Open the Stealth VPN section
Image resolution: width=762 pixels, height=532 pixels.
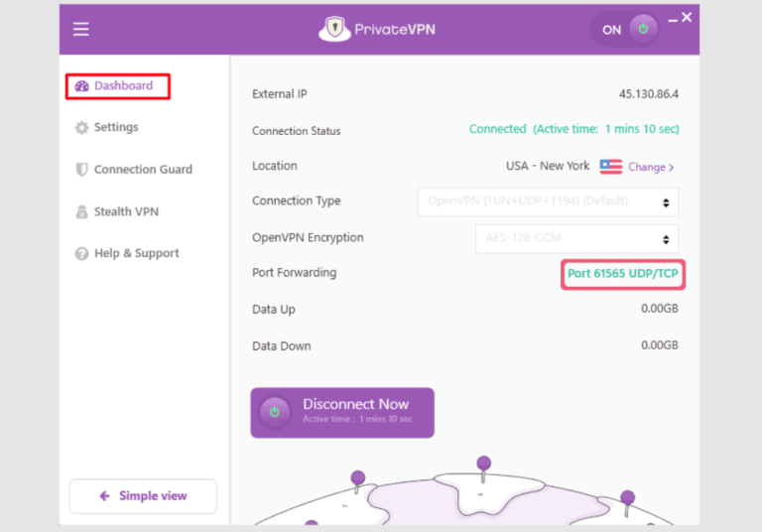[117, 211]
